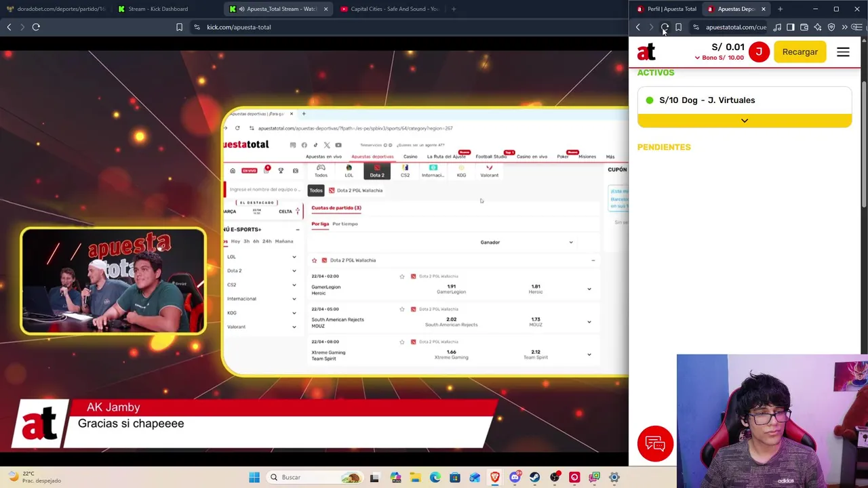
Task: Open the hamburger menu on Apuesta Total
Action: (843, 52)
